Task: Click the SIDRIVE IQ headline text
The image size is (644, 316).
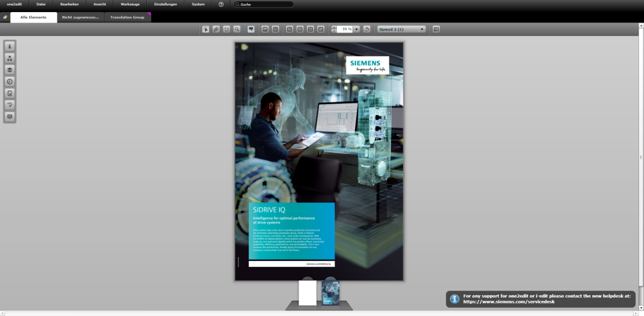Action: point(269,210)
